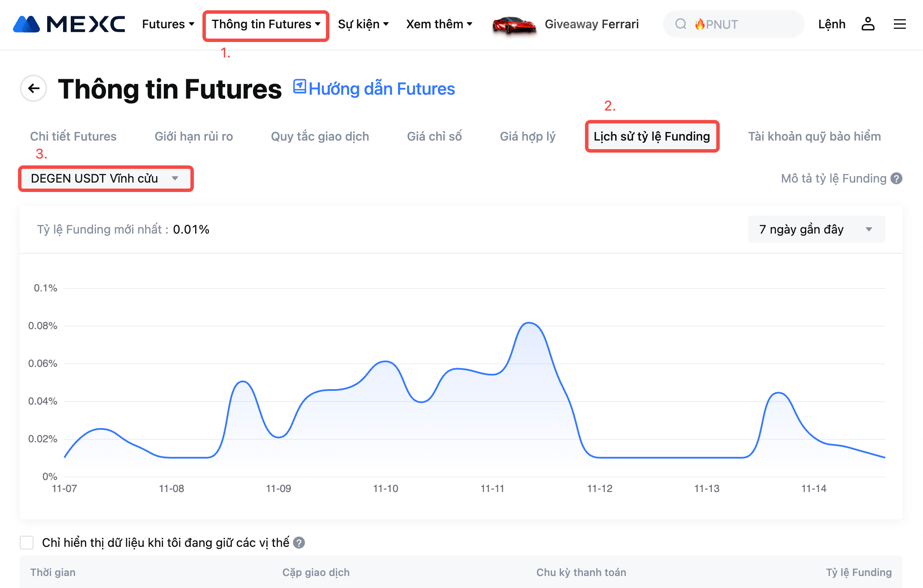Image resolution: width=923 pixels, height=588 pixels.
Task: Click the MEXC logo
Action: [x=69, y=24]
